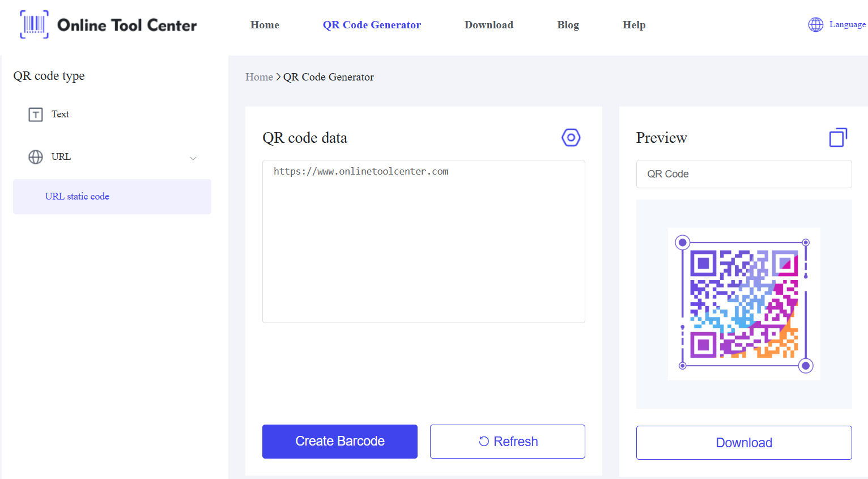
Task: Click the copy icon next to Preview
Action: (x=838, y=137)
